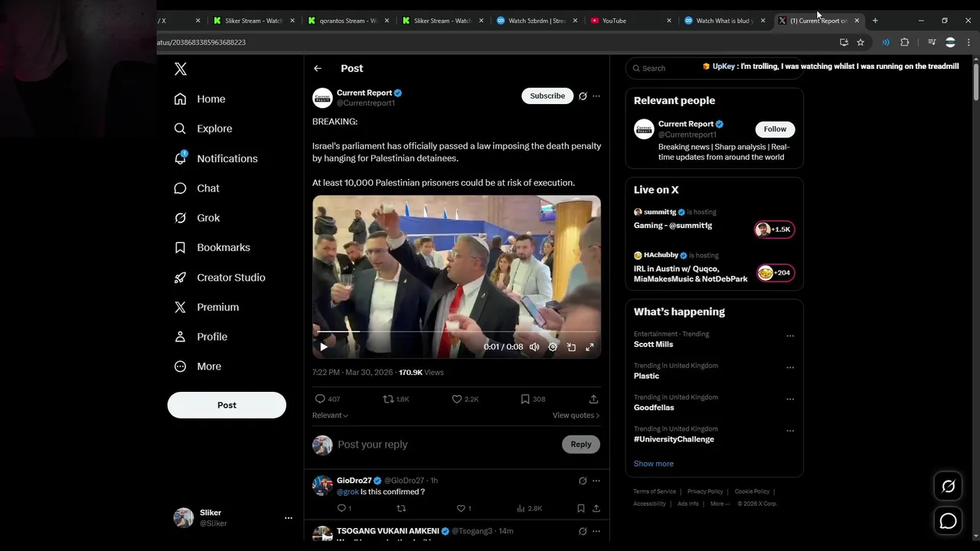980x551 pixels.
Task: Open Scott Mills trend options
Action: [790, 336]
